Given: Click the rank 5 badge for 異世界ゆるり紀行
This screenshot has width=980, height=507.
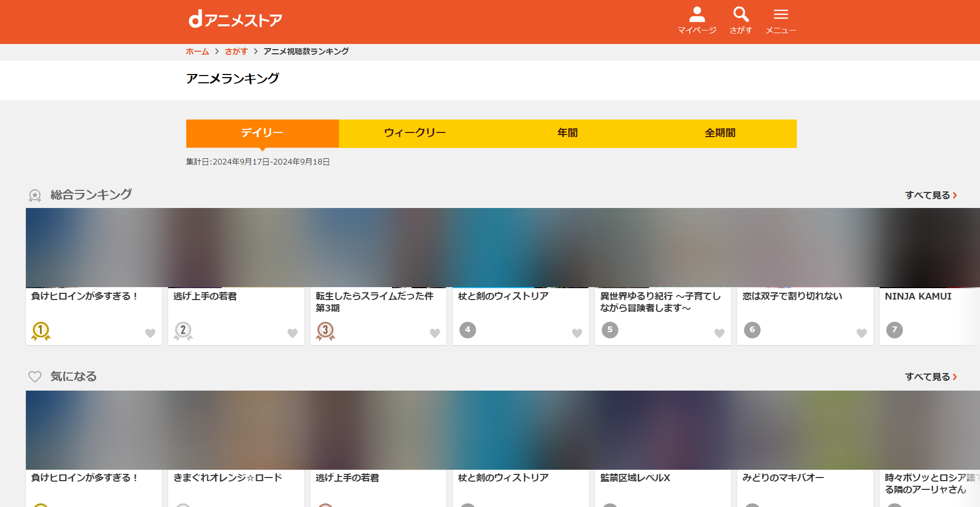Looking at the screenshot, I should 610,330.
